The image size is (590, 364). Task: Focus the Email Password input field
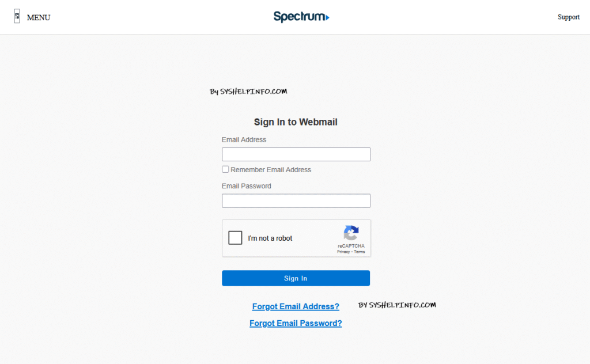296,200
